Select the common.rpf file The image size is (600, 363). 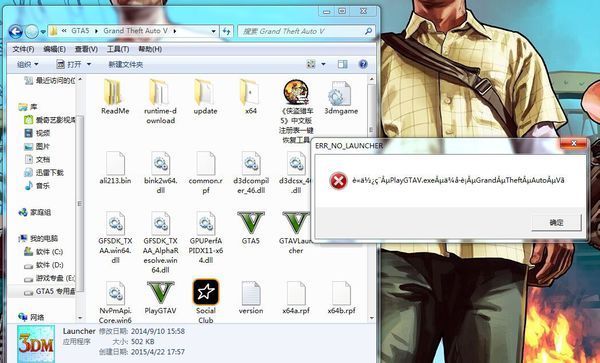tap(205, 172)
